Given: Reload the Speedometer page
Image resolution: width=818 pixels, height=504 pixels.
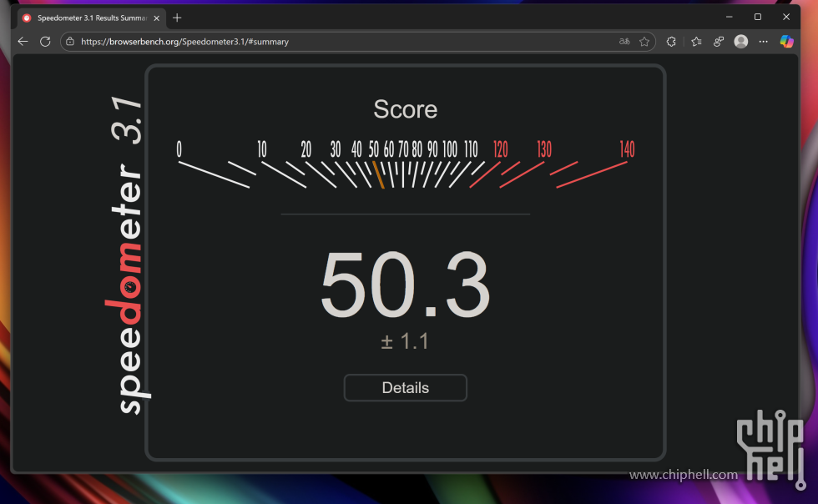Looking at the screenshot, I should 45,41.
